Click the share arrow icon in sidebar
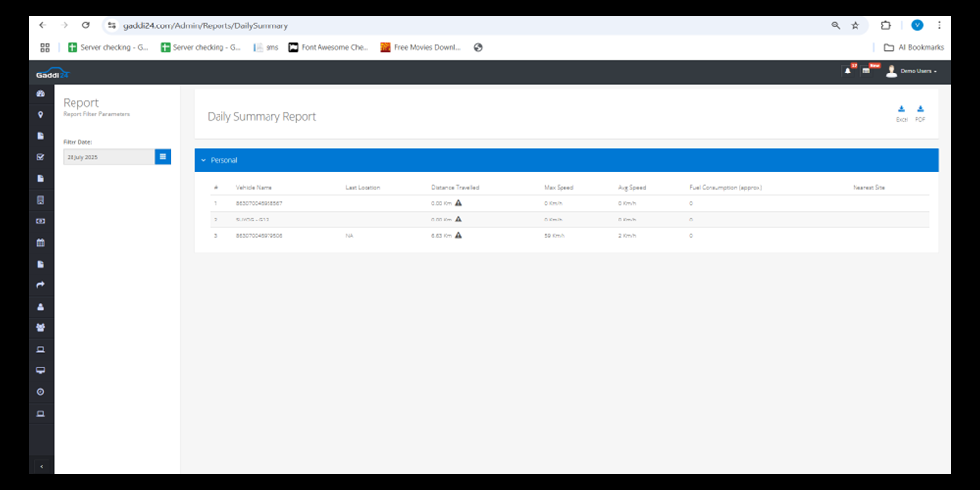The height and width of the screenshot is (490, 980). (41, 285)
